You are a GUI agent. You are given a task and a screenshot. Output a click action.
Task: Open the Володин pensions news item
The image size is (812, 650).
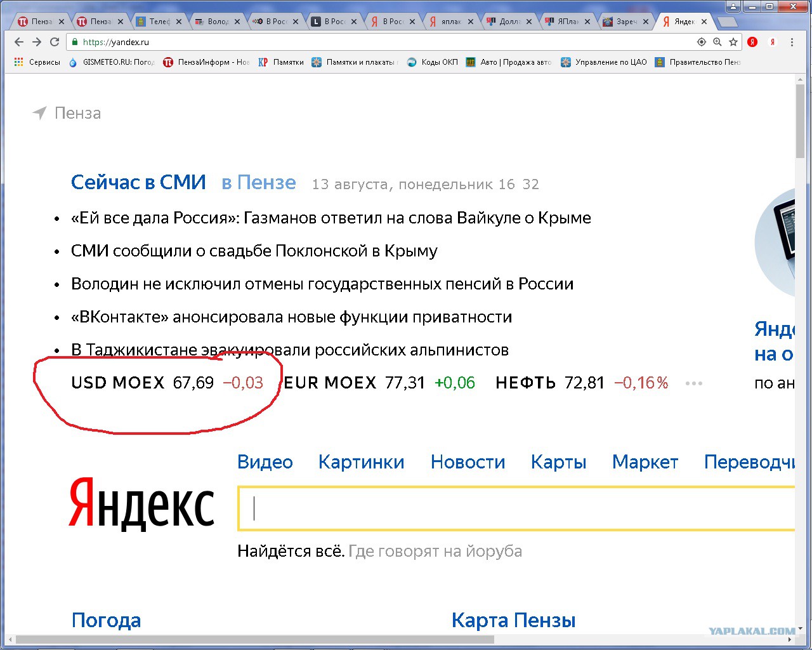coord(322,284)
